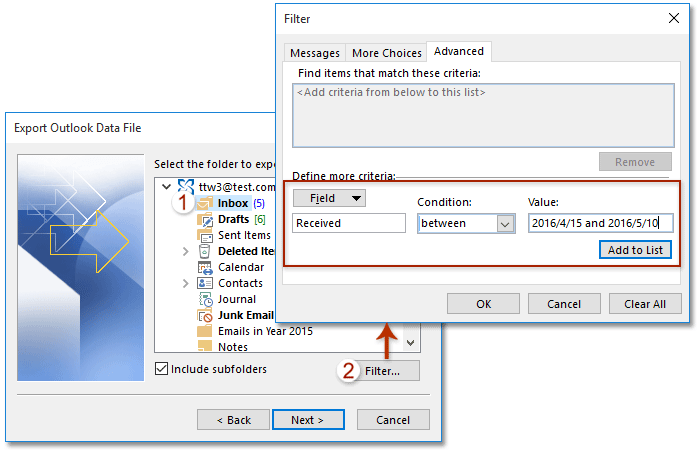Click the ttw3@test.com account icon

pyautogui.click(x=185, y=186)
